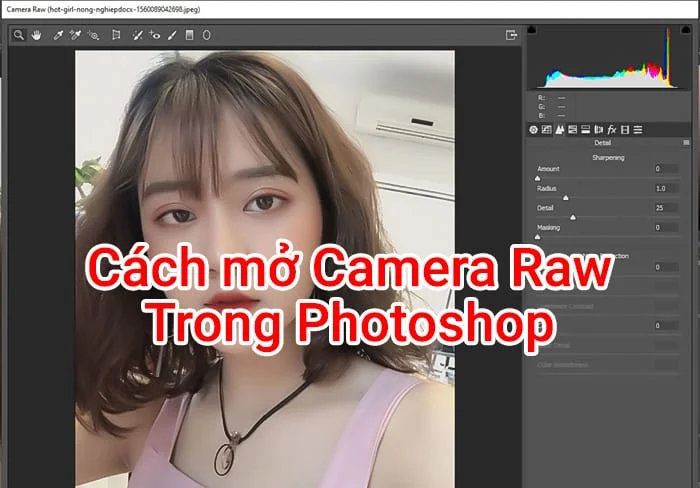Open the HSL Adjustments panel tab
Screen dimensions: 700x488
pyautogui.click(x=572, y=129)
